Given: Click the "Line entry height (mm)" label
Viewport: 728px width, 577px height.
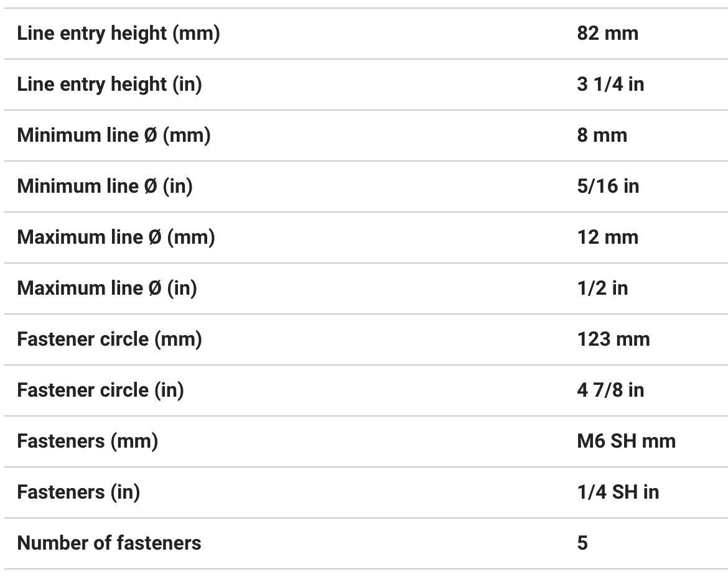Looking at the screenshot, I should [118, 34].
